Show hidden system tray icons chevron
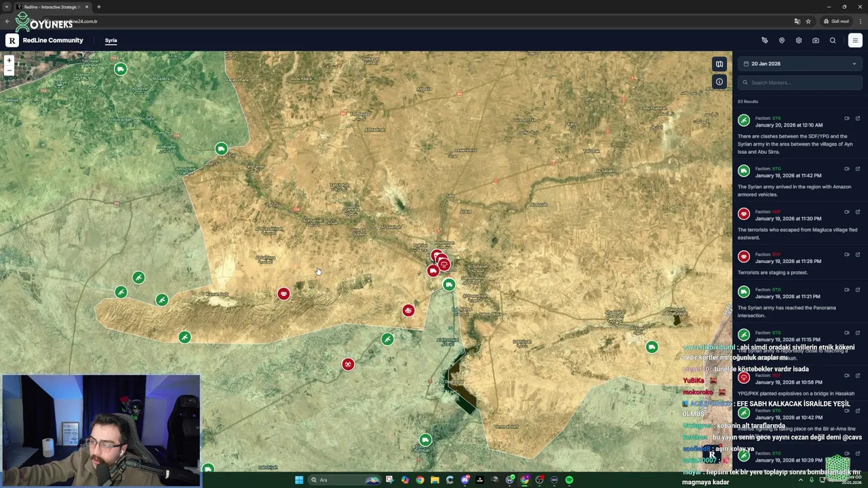The width and height of the screenshot is (868, 488). [801, 480]
